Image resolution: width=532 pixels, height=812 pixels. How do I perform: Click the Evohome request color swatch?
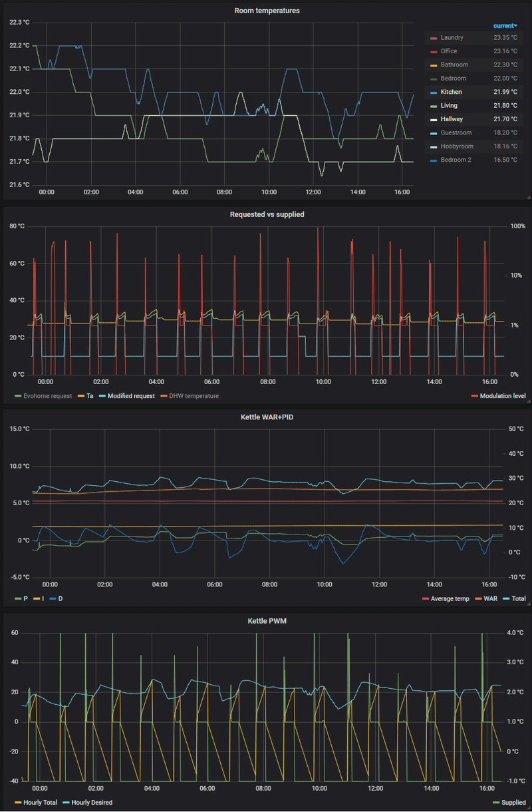(x=18, y=396)
